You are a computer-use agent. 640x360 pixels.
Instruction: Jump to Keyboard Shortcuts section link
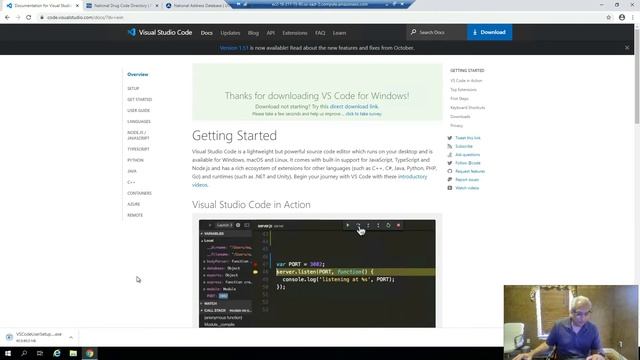point(468,107)
